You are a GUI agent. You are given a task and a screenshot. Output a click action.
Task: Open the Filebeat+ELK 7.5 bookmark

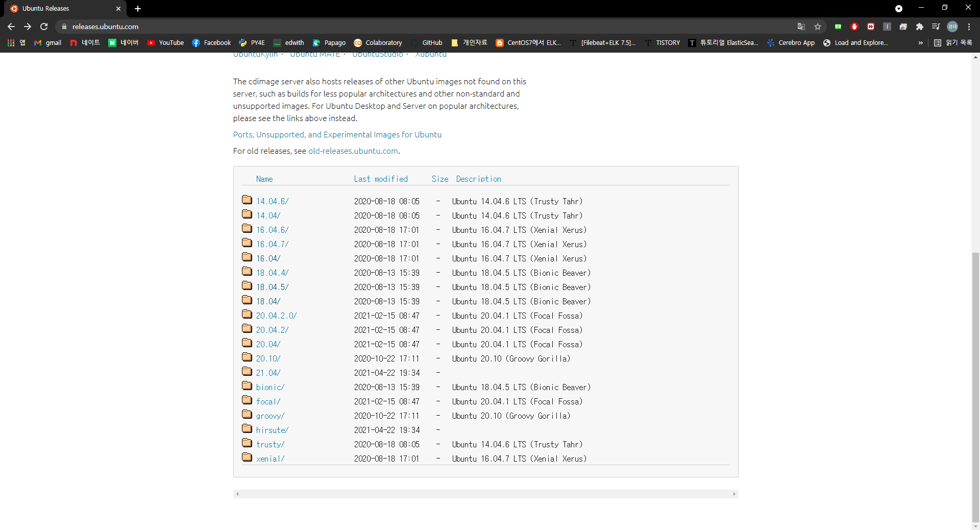click(603, 43)
